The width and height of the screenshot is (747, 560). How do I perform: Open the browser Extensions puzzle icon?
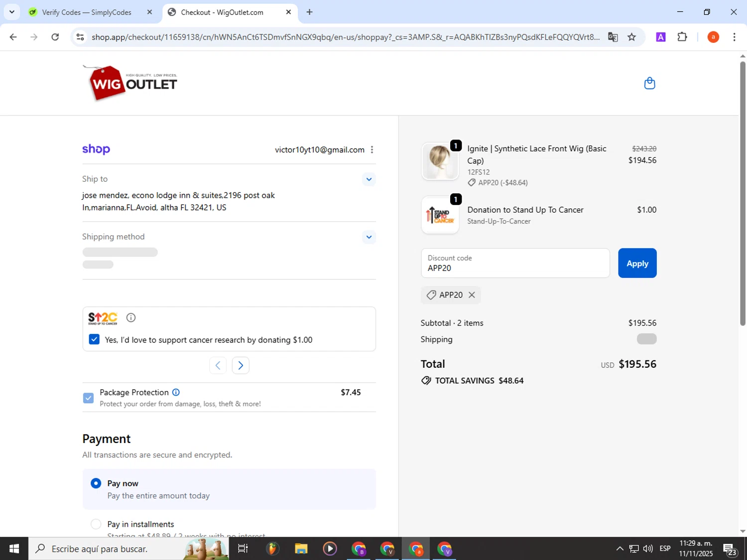click(x=682, y=37)
